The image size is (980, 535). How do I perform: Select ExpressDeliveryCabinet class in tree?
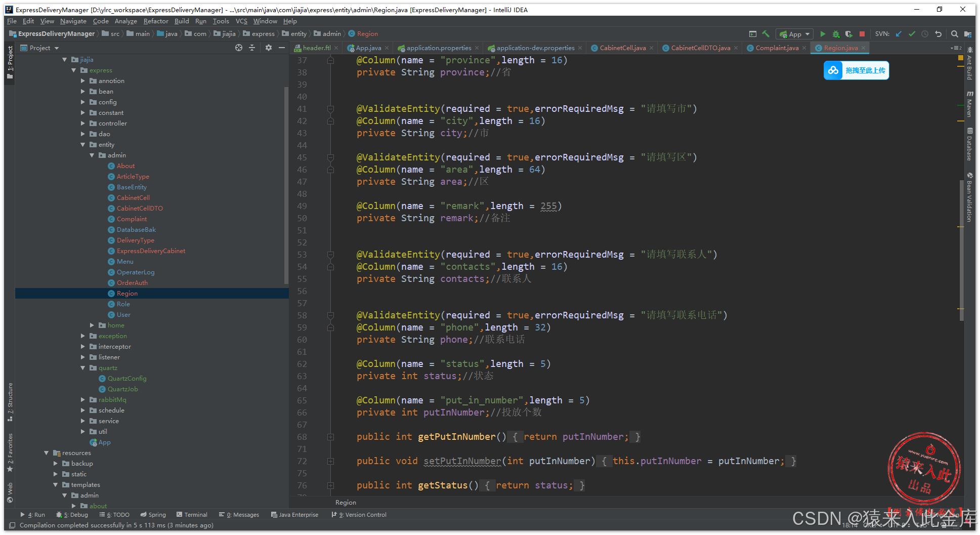[151, 251]
